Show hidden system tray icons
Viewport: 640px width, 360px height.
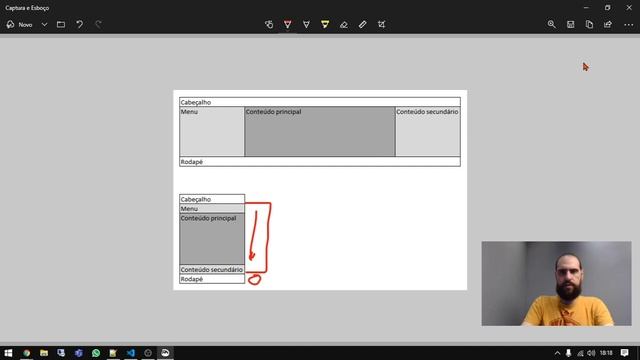[x=557, y=353]
